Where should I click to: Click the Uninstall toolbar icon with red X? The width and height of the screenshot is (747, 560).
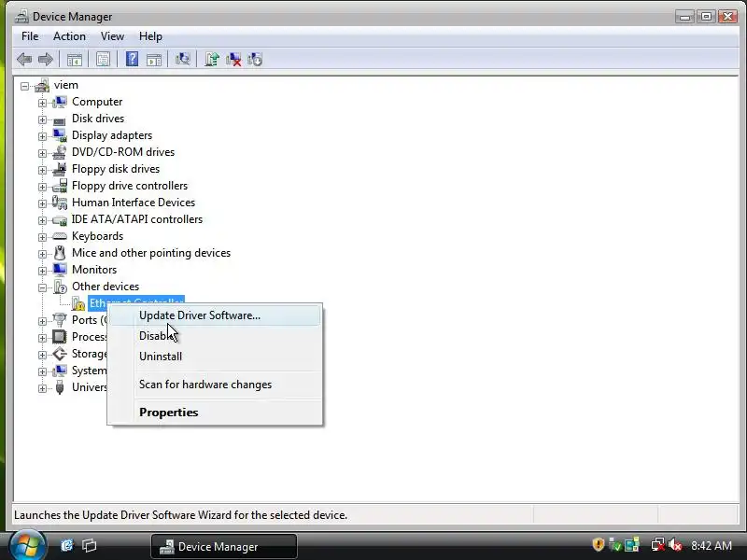pos(233,60)
